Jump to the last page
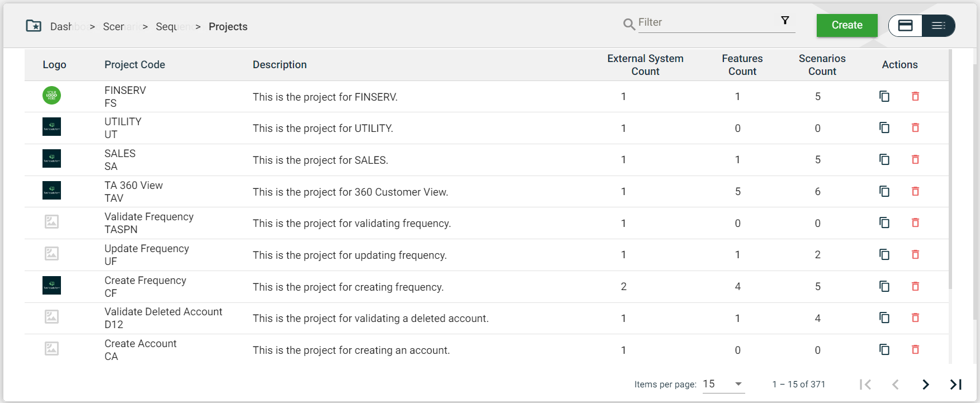This screenshot has width=980, height=403. (956, 385)
